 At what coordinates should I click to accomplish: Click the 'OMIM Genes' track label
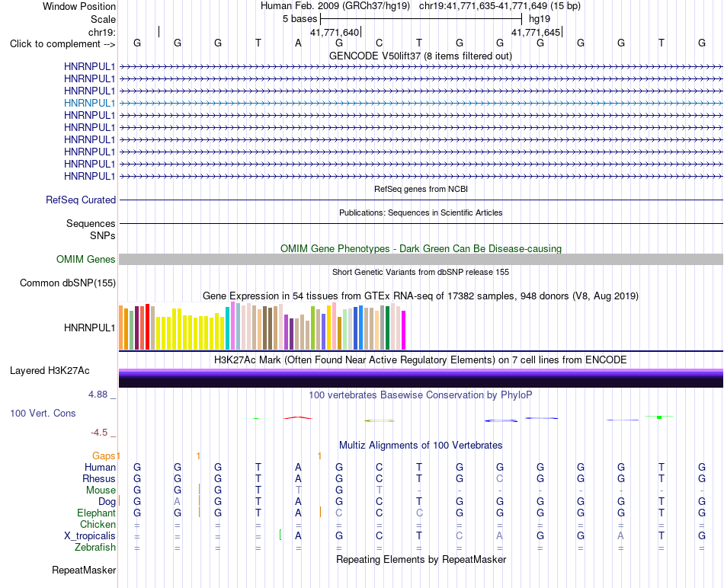[x=85, y=260]
